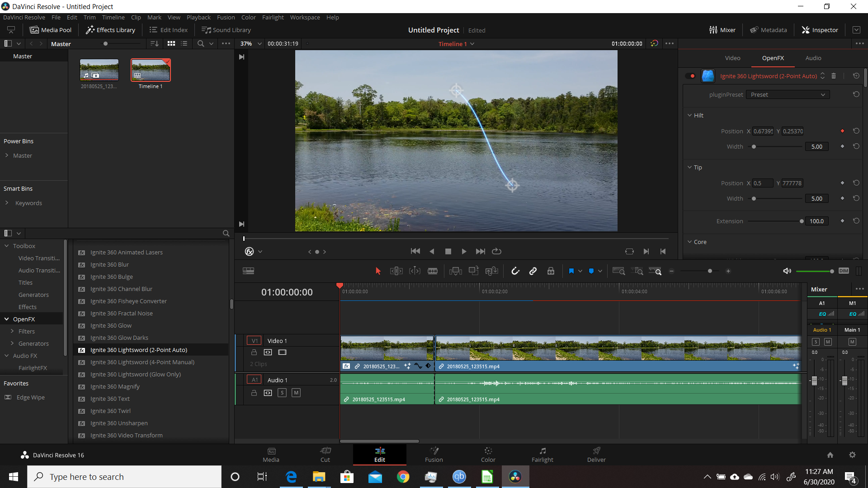Collapse the Toolbox tree
The width and height of the screenshot is (868, 488).
(x=7, y=246)
